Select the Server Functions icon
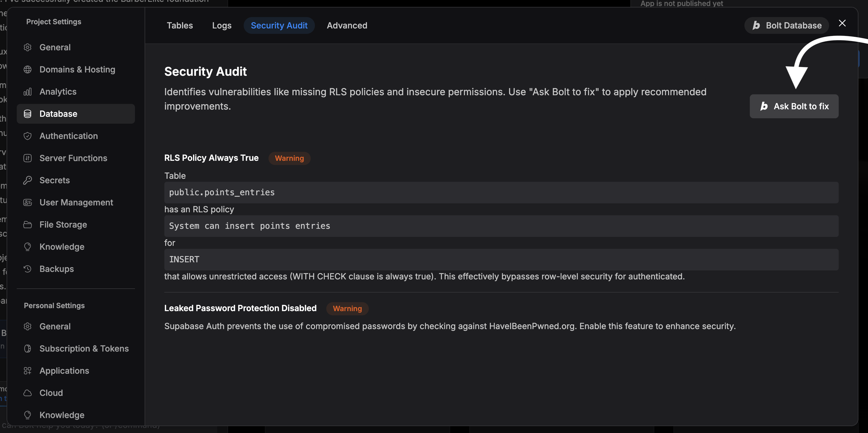868x433 pixels. [x=28, y=158]
